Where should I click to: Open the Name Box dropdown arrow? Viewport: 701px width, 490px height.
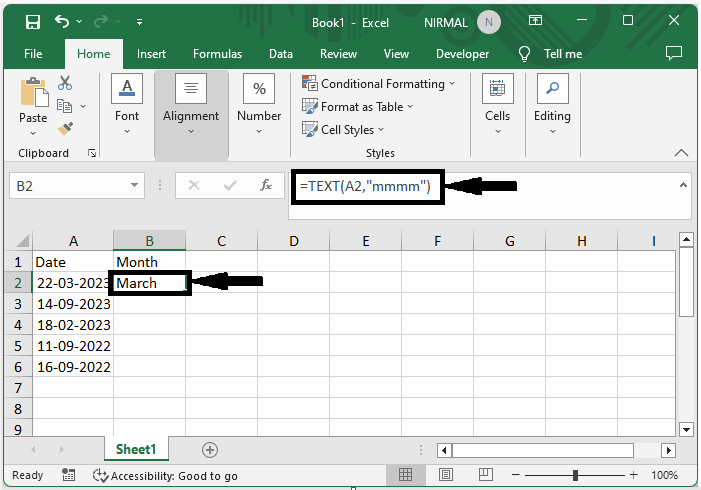[134, 185]
